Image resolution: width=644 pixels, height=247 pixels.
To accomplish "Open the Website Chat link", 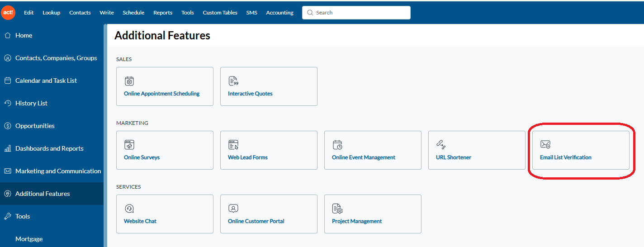I will (140, 221).
